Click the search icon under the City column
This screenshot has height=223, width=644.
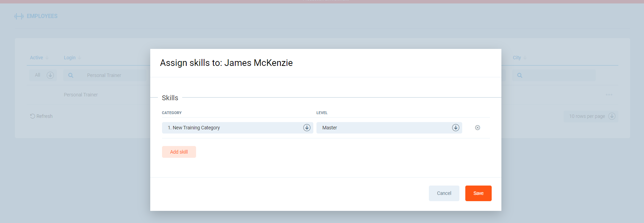coord(519,75)
